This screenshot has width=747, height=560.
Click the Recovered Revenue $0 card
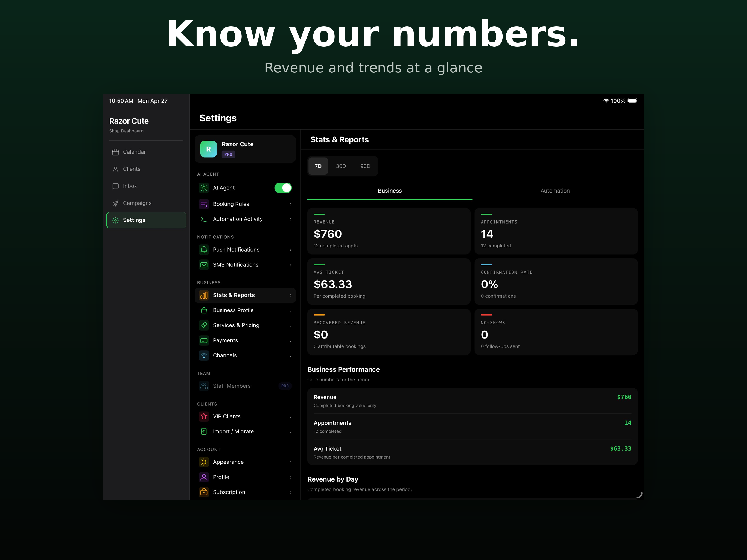pyautogui.click(x=389, y=332)
